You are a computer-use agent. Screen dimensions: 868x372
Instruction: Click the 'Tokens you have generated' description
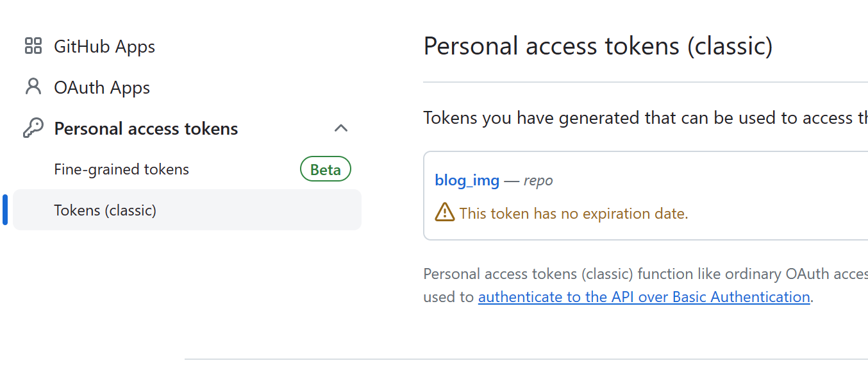646,118
